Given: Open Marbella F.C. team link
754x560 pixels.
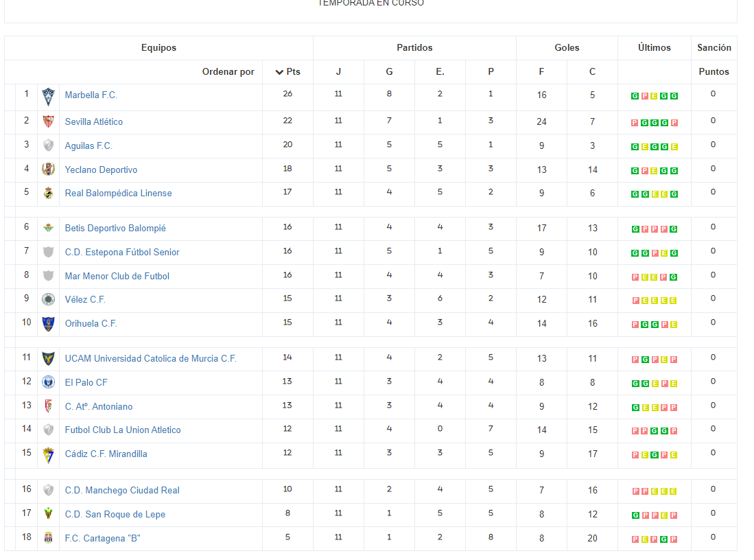Looking at the screenshot, I should (x=91, y=95).
